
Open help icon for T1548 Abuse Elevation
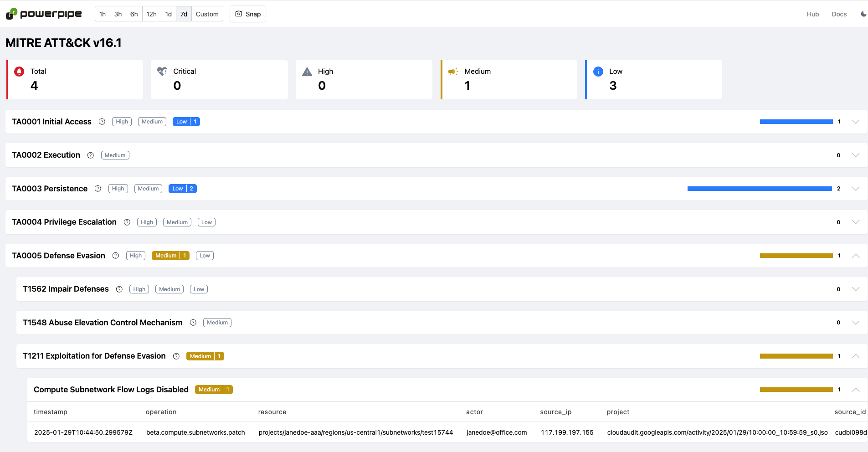click(193, 323)
